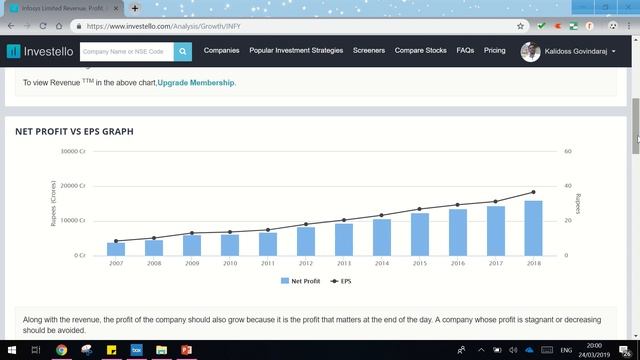The height and width of the screenshot is (360, 640).
Task: Click the orange circular 'f' extension icon
Action: click(589, 26)
